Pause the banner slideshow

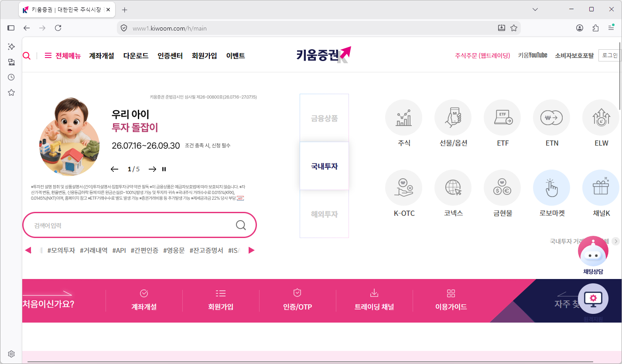[164, 169]
